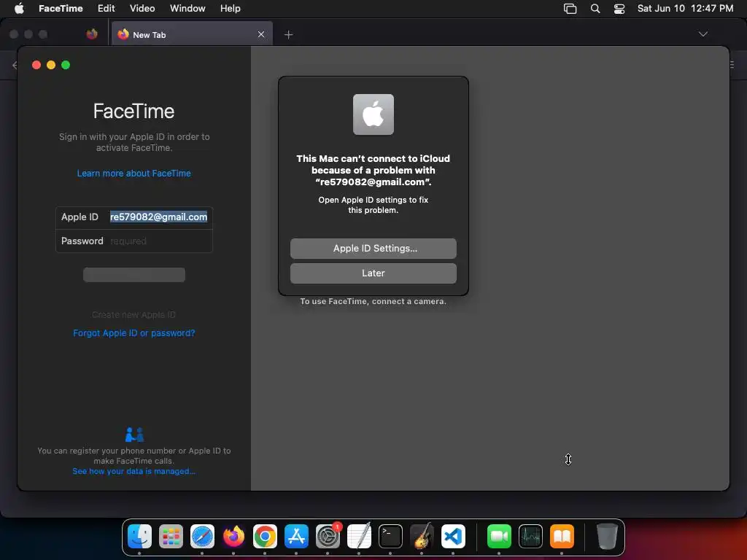Open the Help menu

pos(230,8)
